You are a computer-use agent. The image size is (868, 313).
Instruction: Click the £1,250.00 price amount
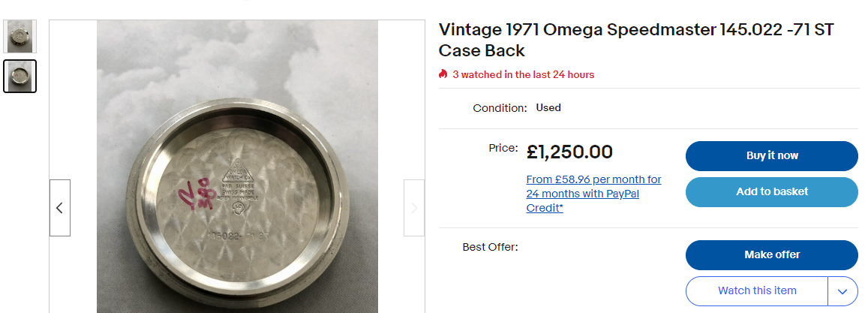(569, 152)
